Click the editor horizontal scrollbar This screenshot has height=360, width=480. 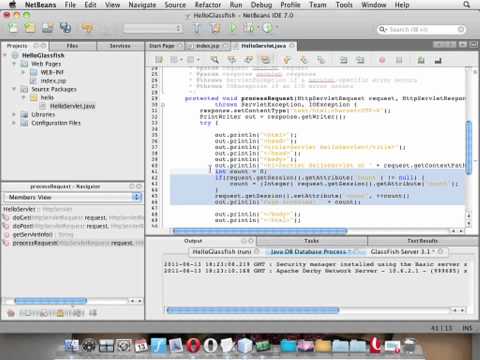click(260, 231)
